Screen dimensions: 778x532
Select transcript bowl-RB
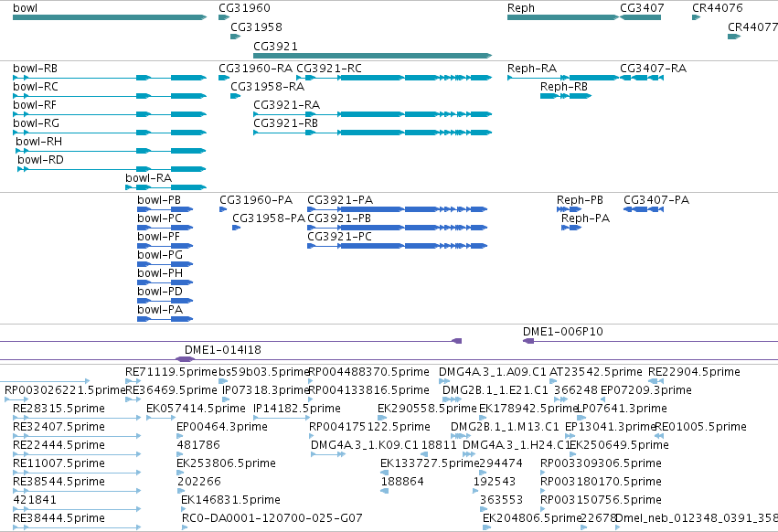tap(110, 78)
